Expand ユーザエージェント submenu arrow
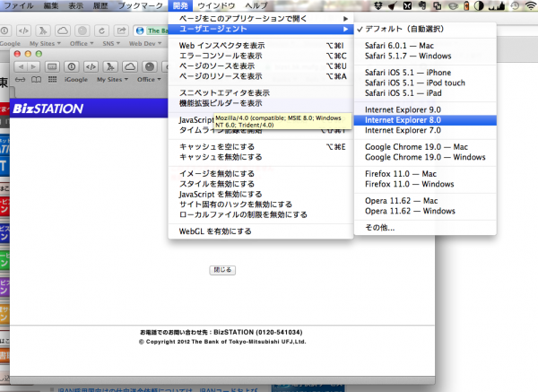Image resolution: width=538 pixels, height=392 pixels. point(346,30)
